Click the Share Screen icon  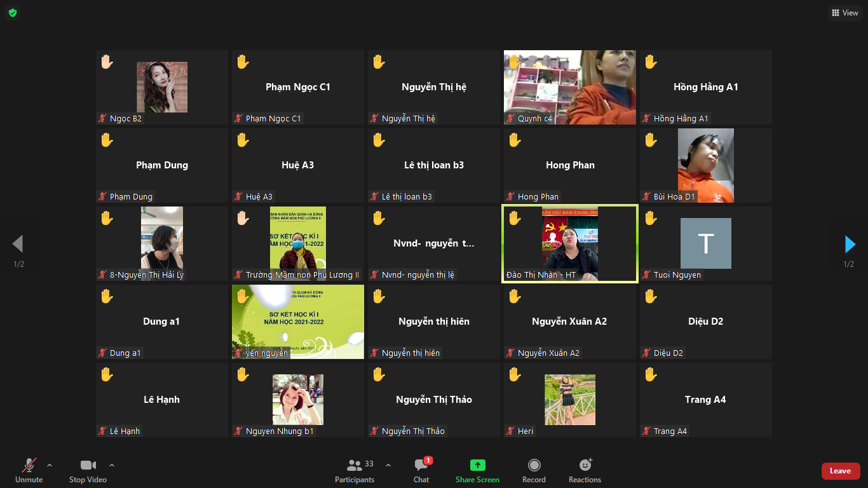pos(477,466)
